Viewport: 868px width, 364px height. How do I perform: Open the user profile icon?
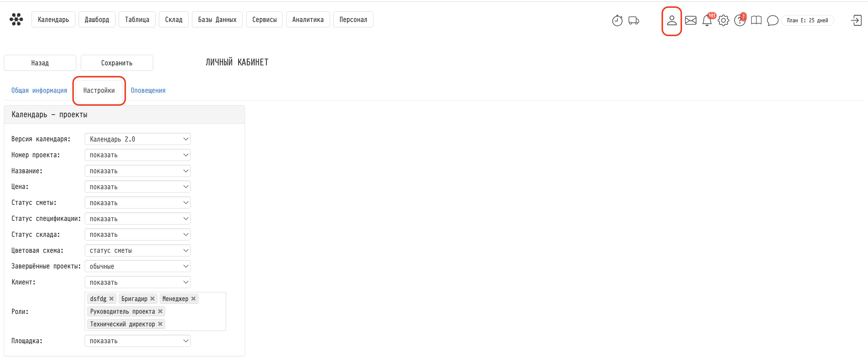pos(671,20)
